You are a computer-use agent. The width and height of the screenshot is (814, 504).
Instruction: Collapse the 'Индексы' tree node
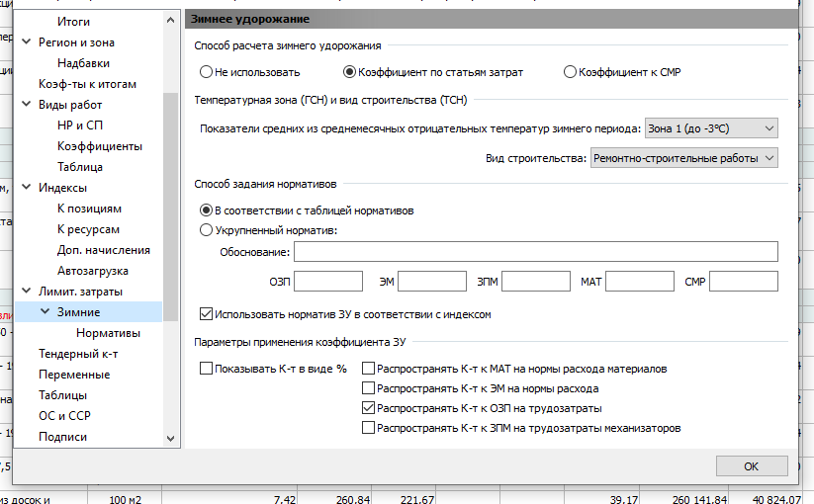[x=27, y=187]
